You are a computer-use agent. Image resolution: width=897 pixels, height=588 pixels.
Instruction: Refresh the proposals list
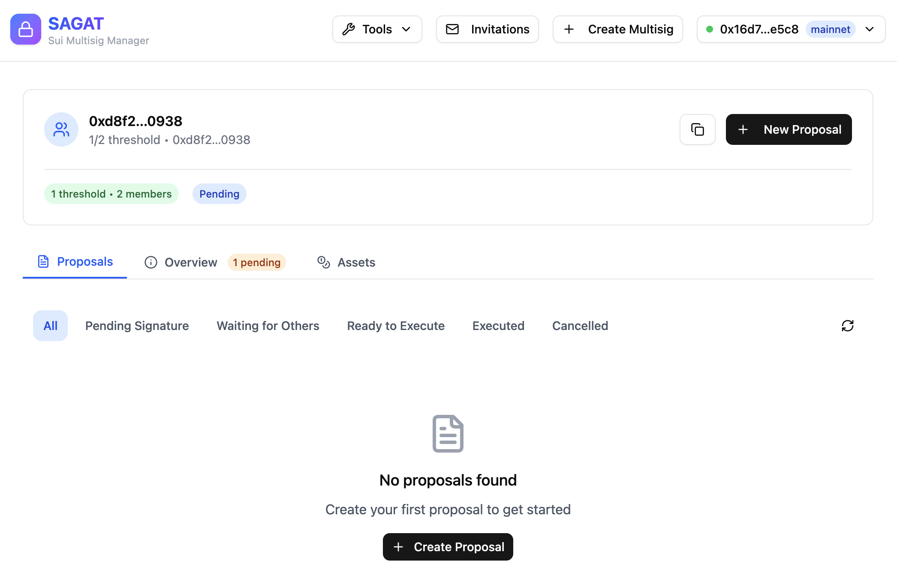(847, 326)
